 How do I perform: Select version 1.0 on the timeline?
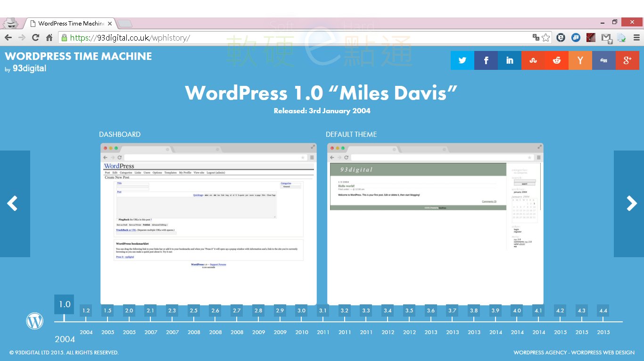coord(64,304)
